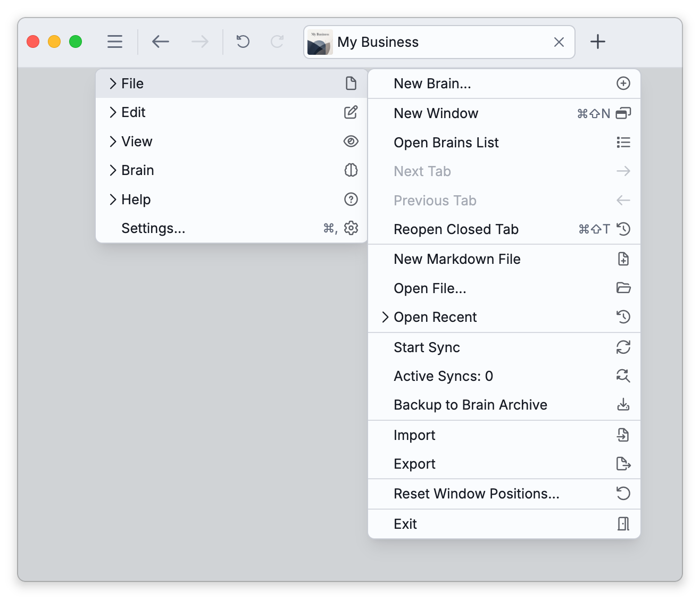Screen dimensions: 700x599
Task: Choose Reset Window Positions...
Action: [x=504, y=494]
